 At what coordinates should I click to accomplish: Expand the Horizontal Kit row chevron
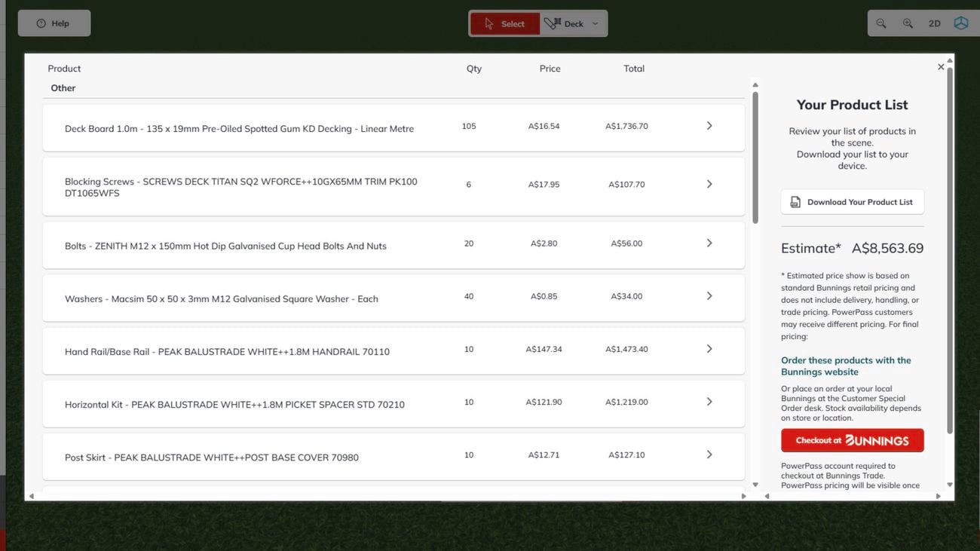pyautogui.click(x=709, y=402)
